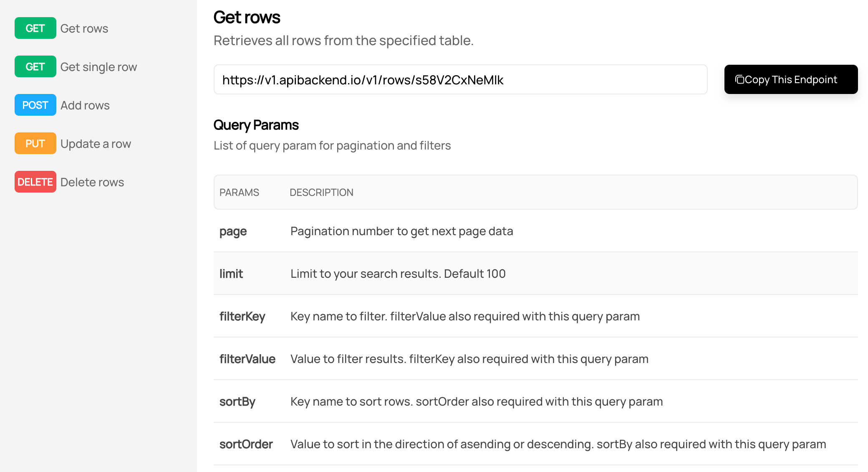
Task: Click the sortOrder parameter name
Action: pos(246,444)
